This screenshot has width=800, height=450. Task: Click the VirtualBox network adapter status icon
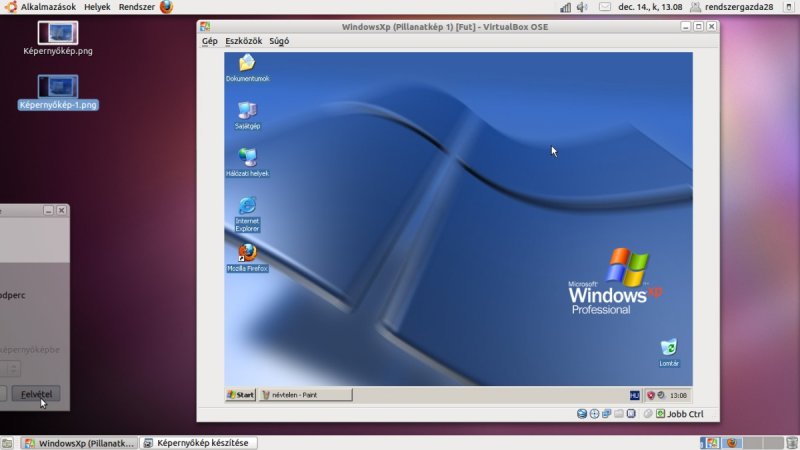[606, 414]
